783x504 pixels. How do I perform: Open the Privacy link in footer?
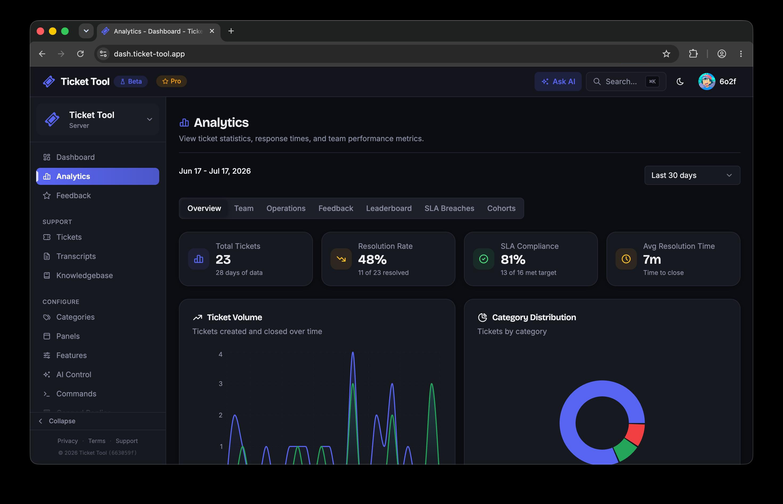point(67,441)
